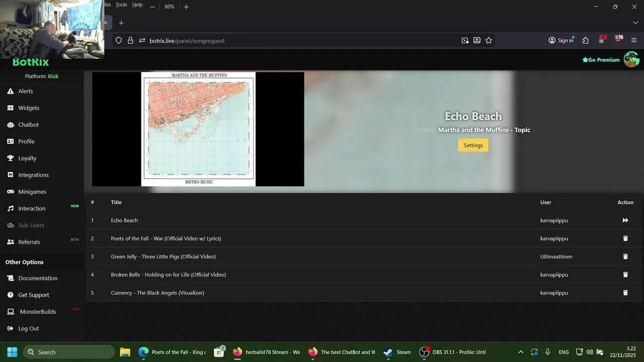
Task: Open picture-in-picture icon in address bar
Action: 465,40
